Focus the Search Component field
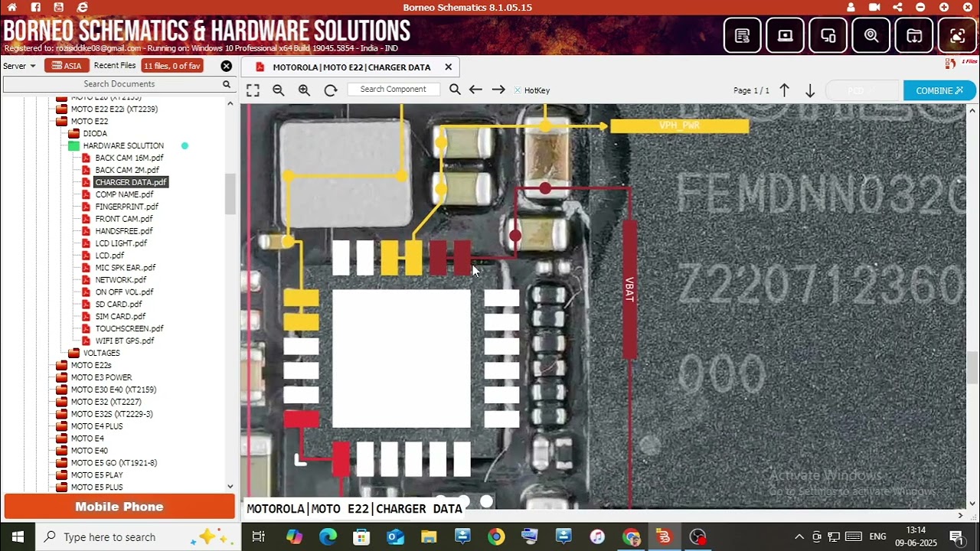 pyautogui.click(x=393, y=90)
